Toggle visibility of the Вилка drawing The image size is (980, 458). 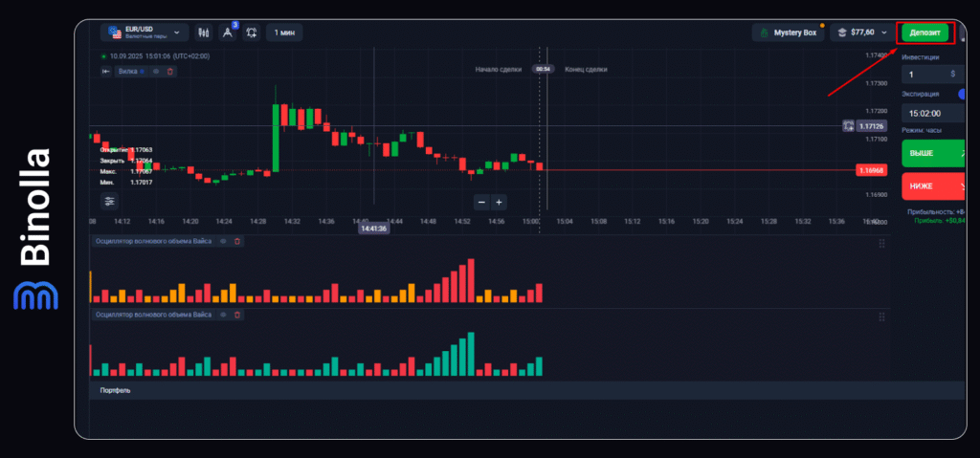[x=156, y=71]
